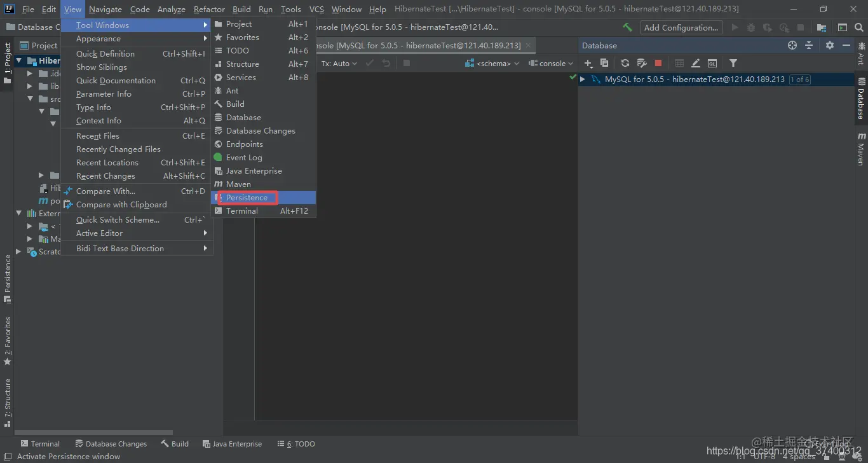
Task: Click the pencil edit source icon
Action: 696,63
